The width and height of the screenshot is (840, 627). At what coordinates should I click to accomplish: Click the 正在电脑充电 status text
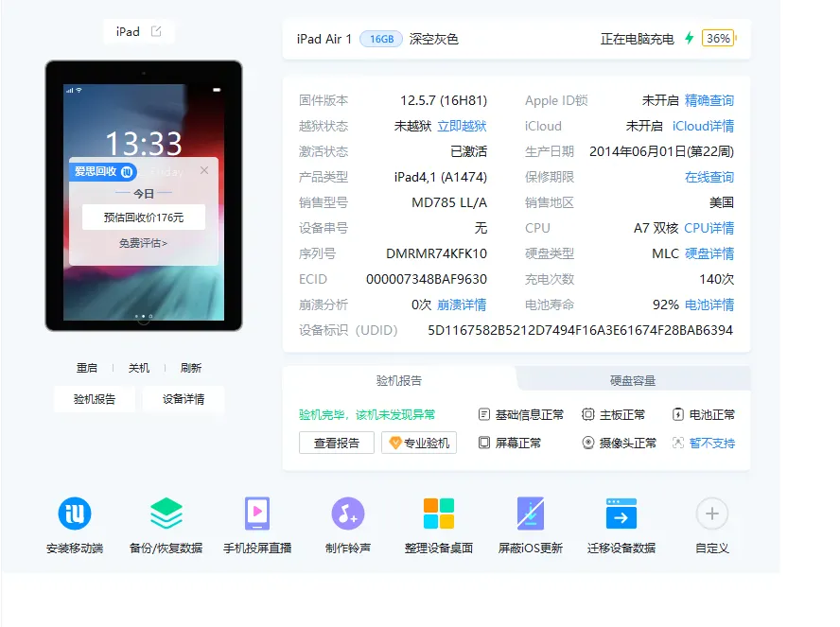point(637,39)
